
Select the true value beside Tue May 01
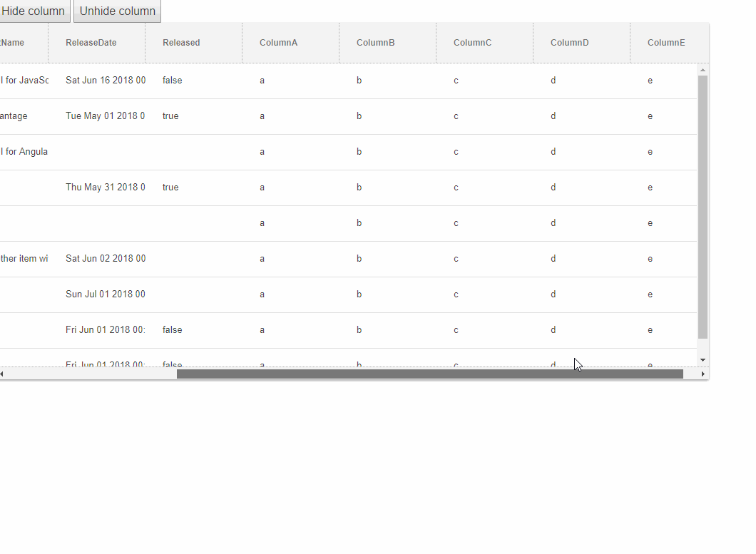[x=170, y=116]
